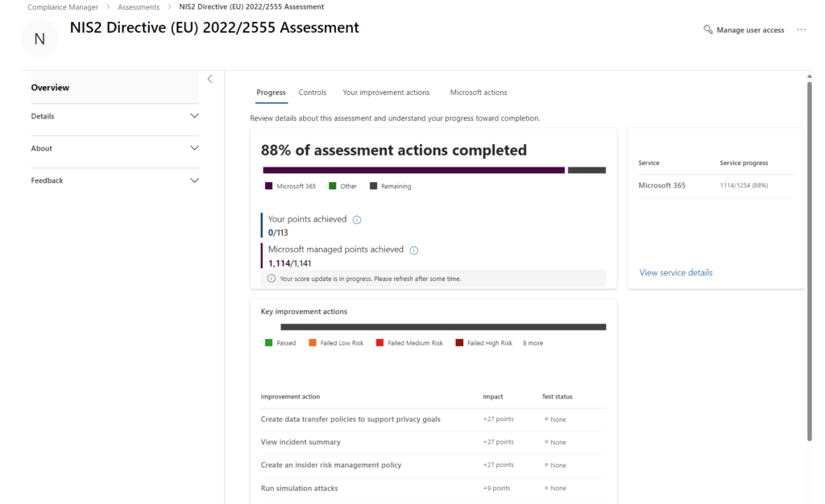Click the info icon beside Your points achieved
825x504 pixels.
click(357, 220)
